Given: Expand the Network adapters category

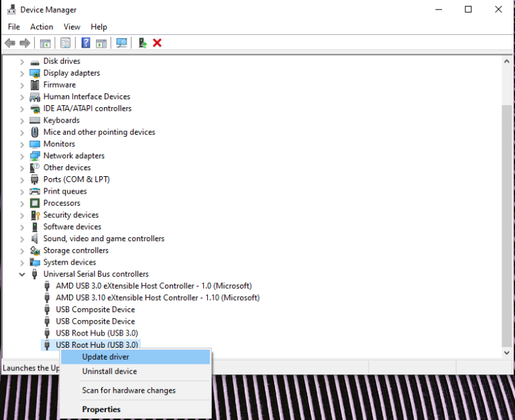Looking at the screenshot, I should click(22, 156).
